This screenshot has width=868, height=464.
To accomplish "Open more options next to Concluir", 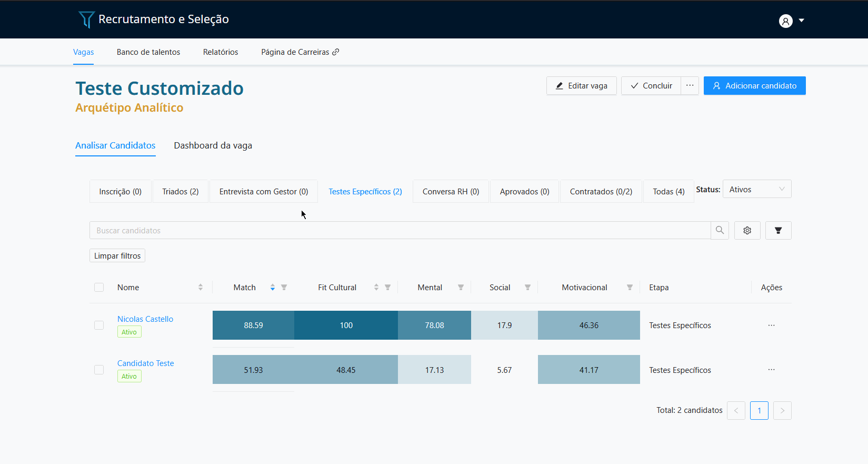I will click(690, 86).
